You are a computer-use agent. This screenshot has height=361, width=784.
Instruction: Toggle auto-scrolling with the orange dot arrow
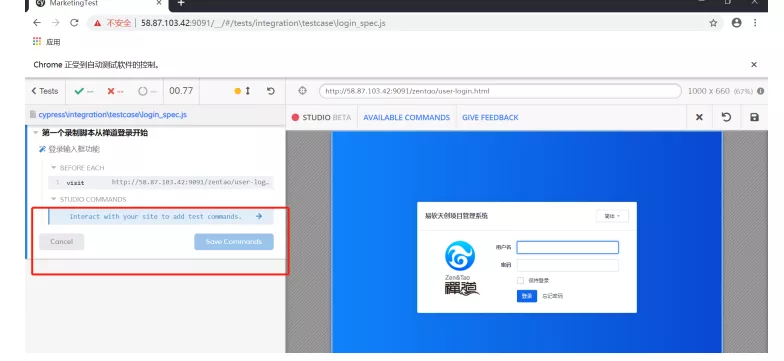point(242,91)
